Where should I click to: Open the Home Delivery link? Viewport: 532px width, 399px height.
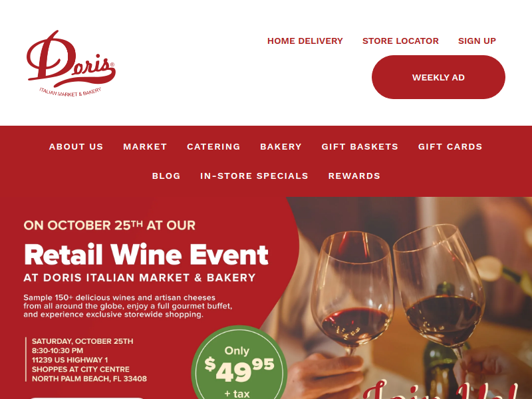tap(305, 41)
